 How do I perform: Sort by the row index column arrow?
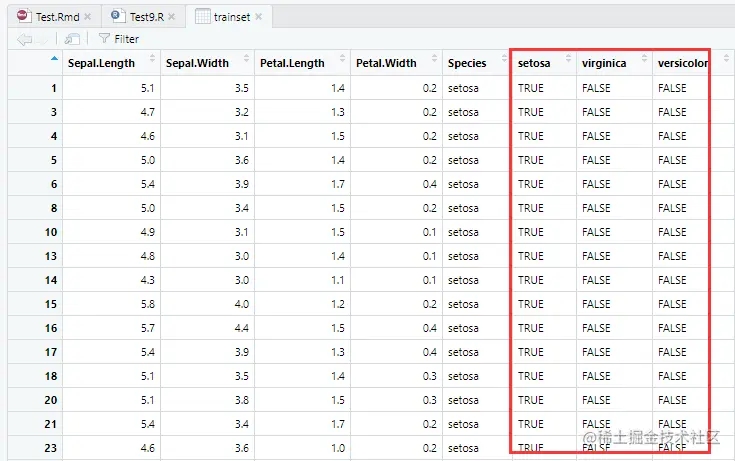pyautogui.click(x=54, y=59)
